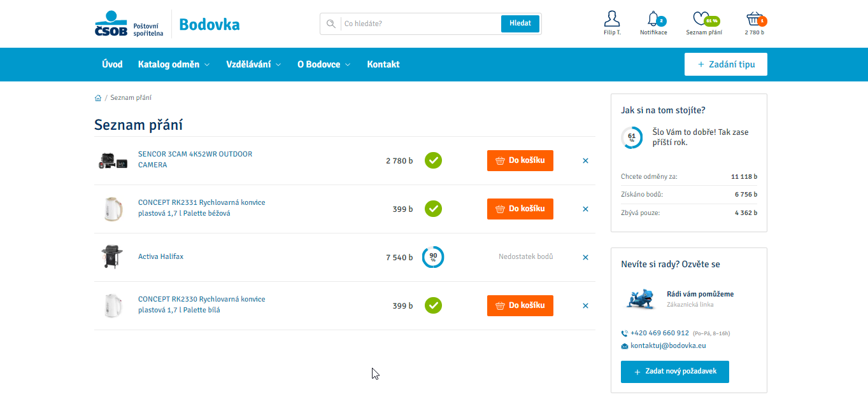The height and width of the screenshot is (418, 868).
Task: Click the 90% progress ring for Activa Halifax
Action: click(433, 257)
